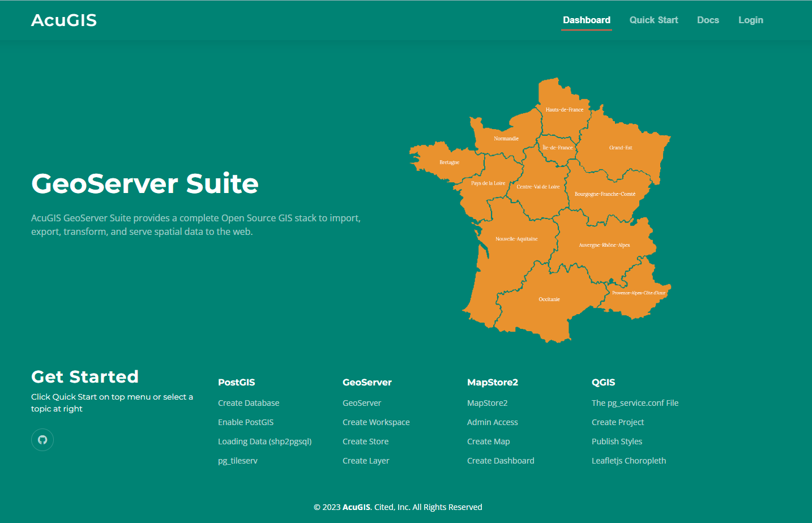Viewport: 812px width, 523px height.
Task: Click the MapStore2 column heading
Action: pos(493,382)
